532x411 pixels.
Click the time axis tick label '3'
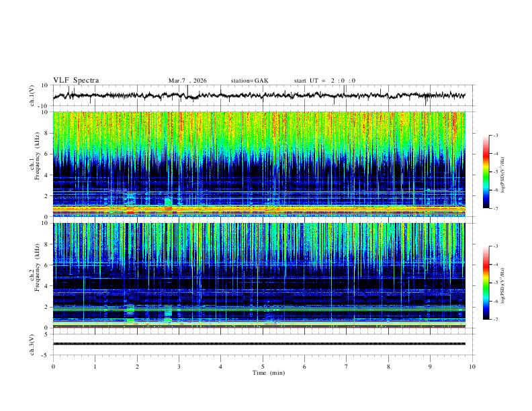pos(179,367)
